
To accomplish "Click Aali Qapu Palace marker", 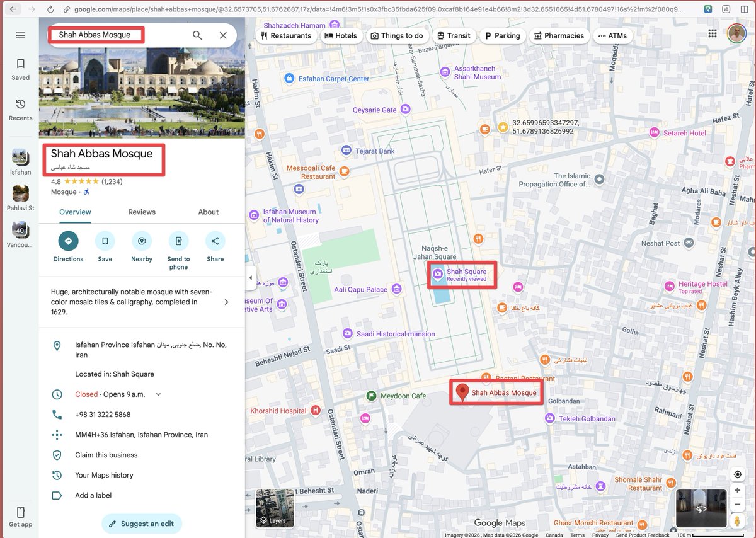I will tap(396, 289).
